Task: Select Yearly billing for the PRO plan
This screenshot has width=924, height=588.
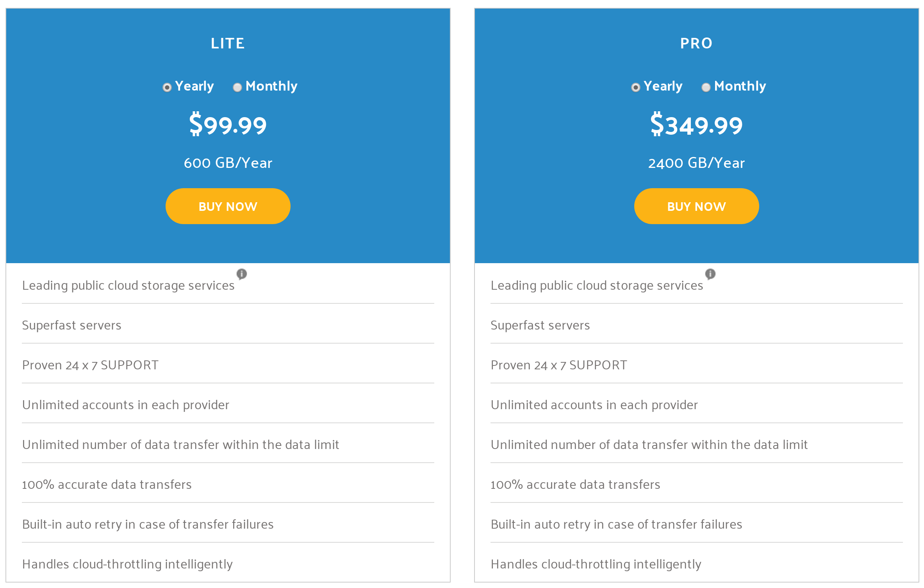Action: [x=636, y=87]
